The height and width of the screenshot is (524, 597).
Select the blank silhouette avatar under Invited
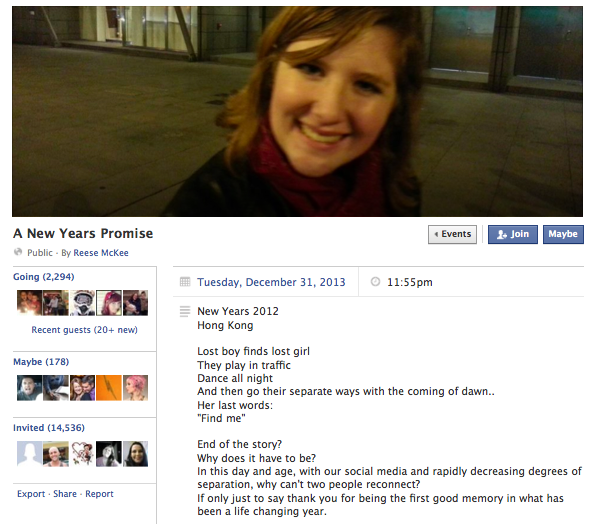click(29, 454)
